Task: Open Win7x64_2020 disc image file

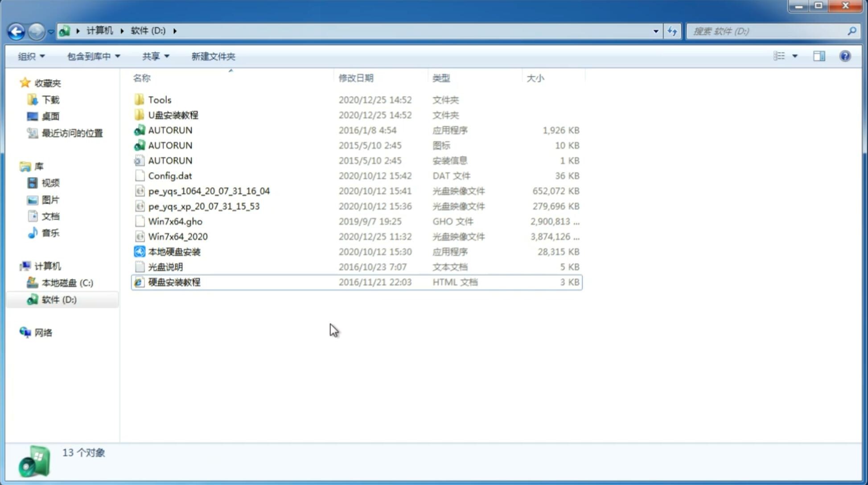Action: [177, 237]
